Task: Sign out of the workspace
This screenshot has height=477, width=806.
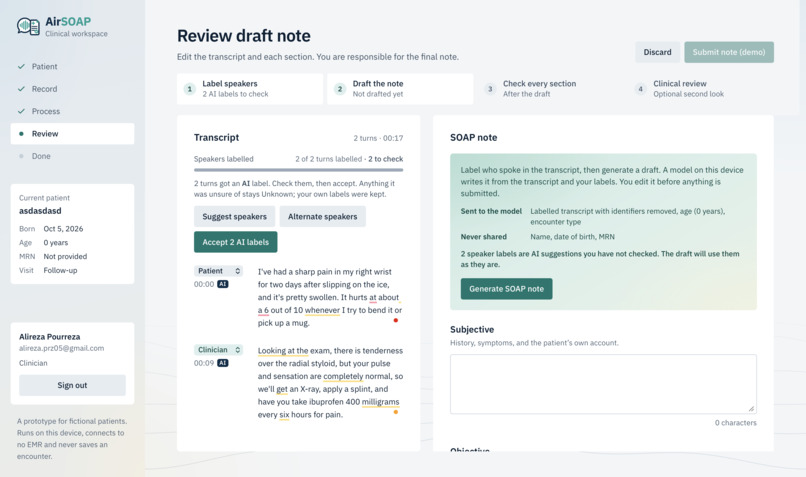Action: [72, 385]
